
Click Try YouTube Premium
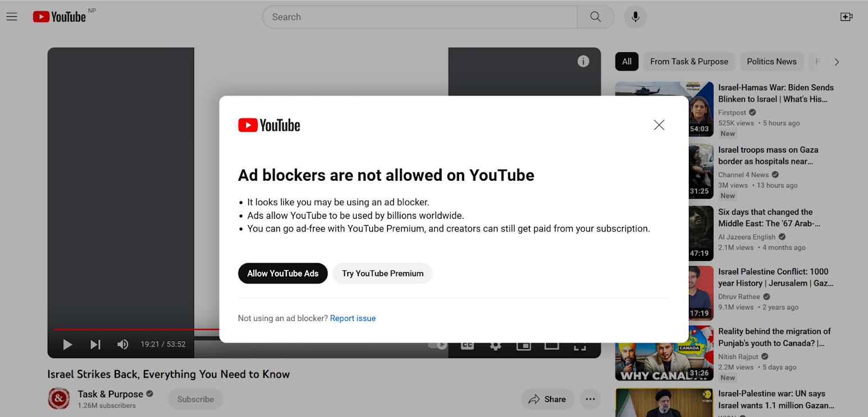(x=383, y=273)
